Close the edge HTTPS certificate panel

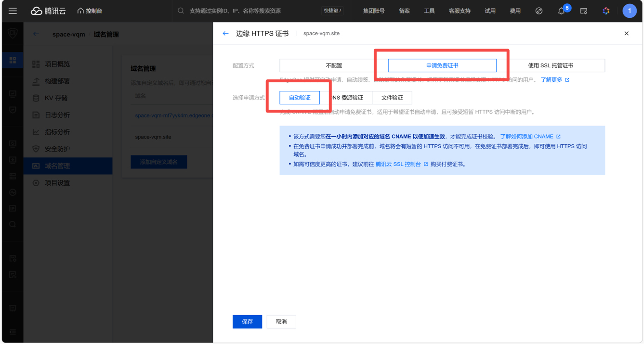tap(626, 34)
